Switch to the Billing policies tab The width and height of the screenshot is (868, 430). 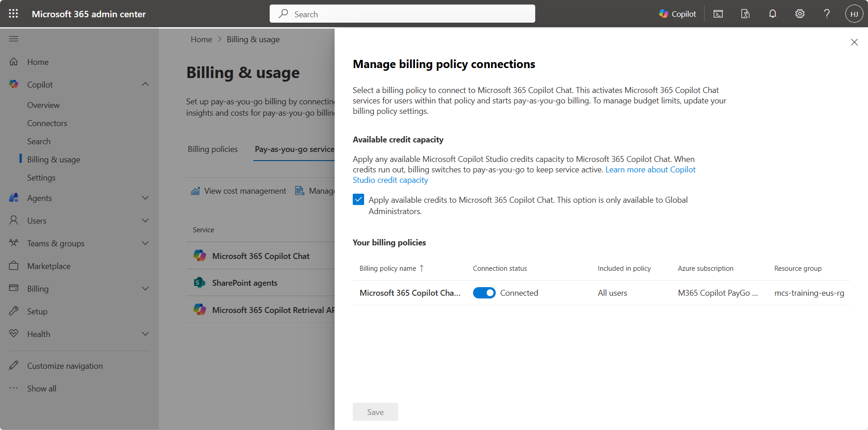tap(212, 149)
